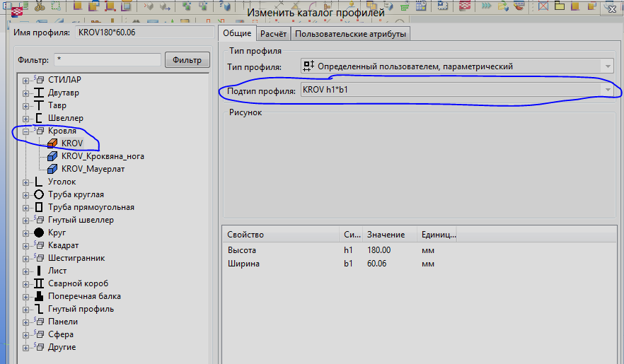Select the angle icon next to Уголок
The height and width of the screenshot is (364, 624).
(39, 182)
